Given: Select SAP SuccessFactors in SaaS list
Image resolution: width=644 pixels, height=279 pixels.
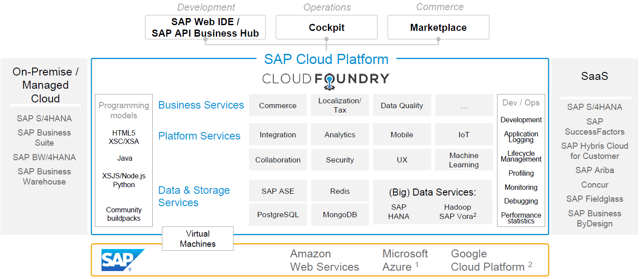Looking at the screenshot, I should [x=594, y=126].
